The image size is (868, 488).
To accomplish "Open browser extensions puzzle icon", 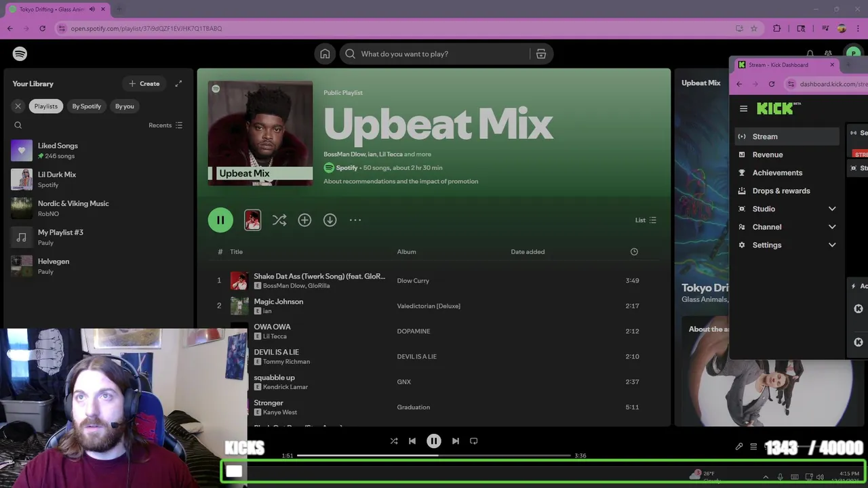I will pos(777,28).
